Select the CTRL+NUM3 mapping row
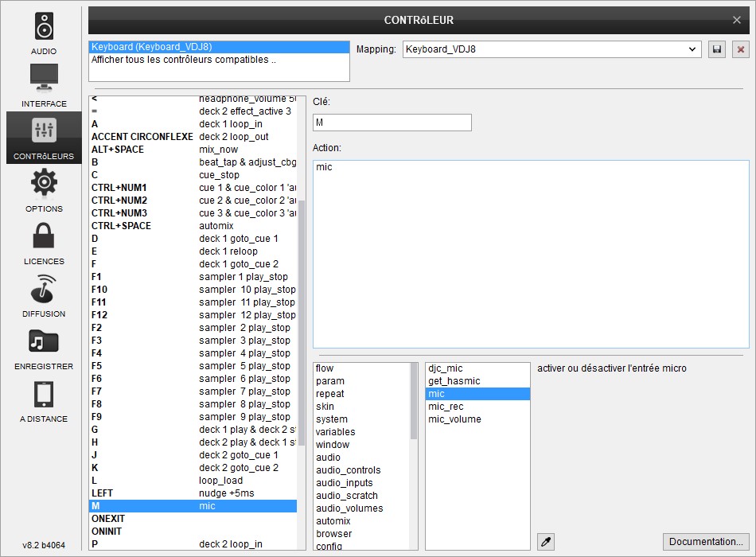 coord(193,213)
